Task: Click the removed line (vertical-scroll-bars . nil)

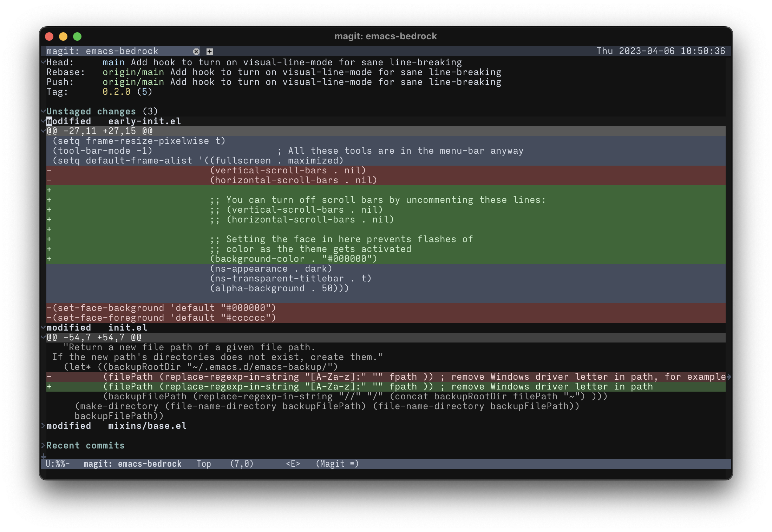Action: point(386,170)
